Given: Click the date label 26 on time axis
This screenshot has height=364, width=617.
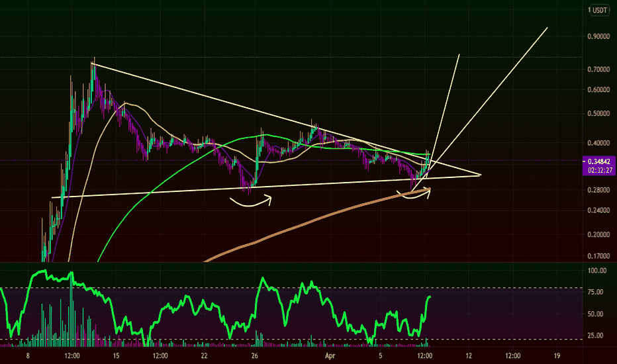Looking at the screenshot, I should coord(255,356).
